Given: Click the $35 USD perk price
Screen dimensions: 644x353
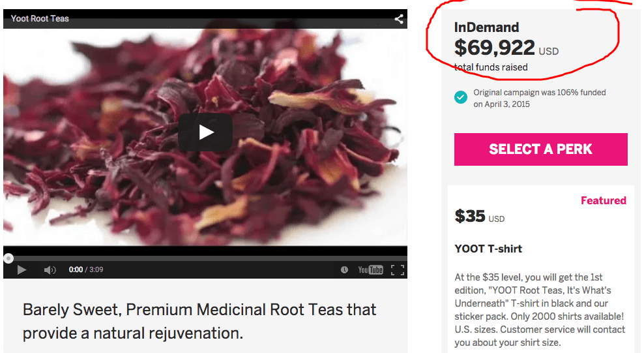Looking at the screenshot, I should coord(480,216).
